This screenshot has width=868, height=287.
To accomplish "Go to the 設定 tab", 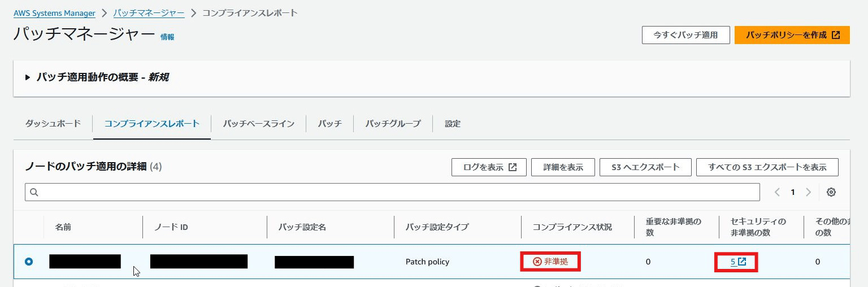I will click(x=453, y=123).
